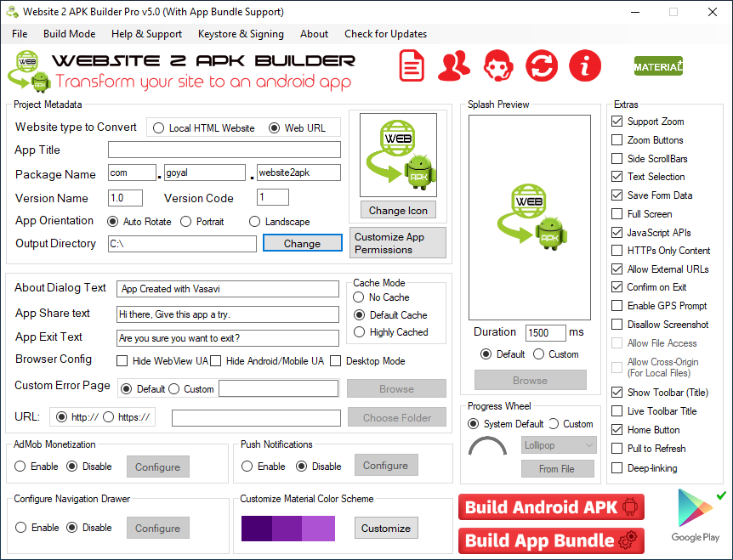733x560 pixels.
Task: Click the dark purple color swatch
Action: click(257, 529)
